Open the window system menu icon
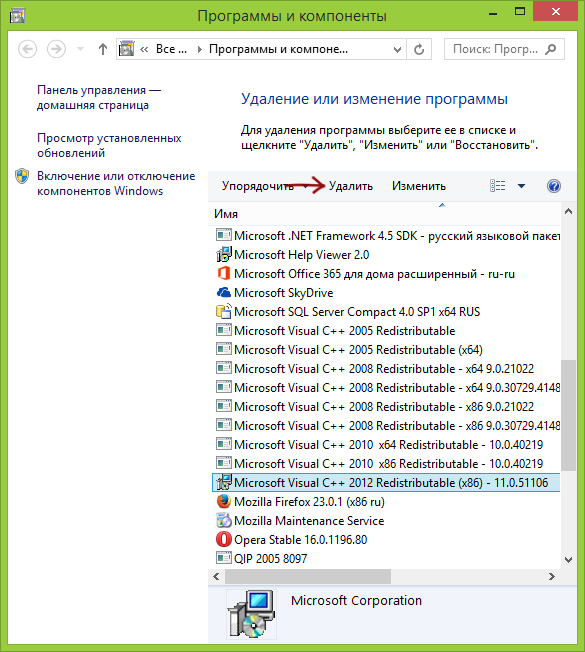The height and width of the screenshot is (652, 585). tap(17, 15)
